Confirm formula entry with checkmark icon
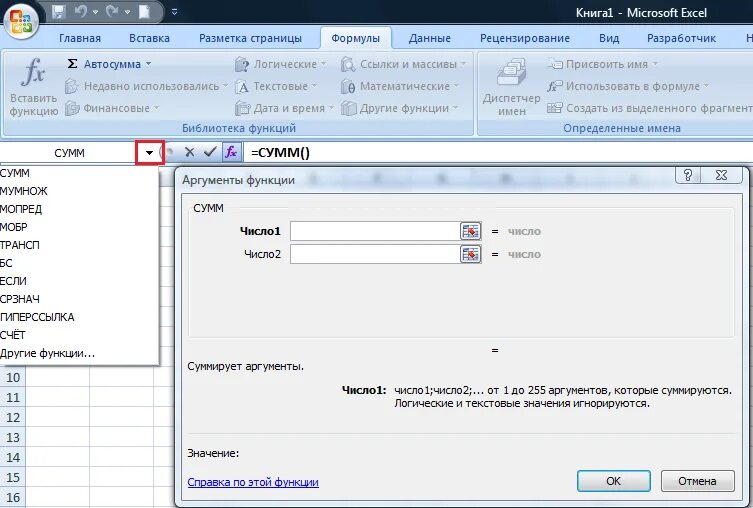This screenshot has height=508, width=753. point(210,153)
